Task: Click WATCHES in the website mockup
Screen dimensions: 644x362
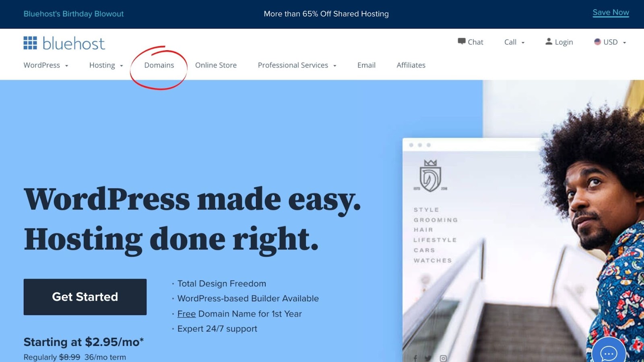Action: [x=433, y=261]
